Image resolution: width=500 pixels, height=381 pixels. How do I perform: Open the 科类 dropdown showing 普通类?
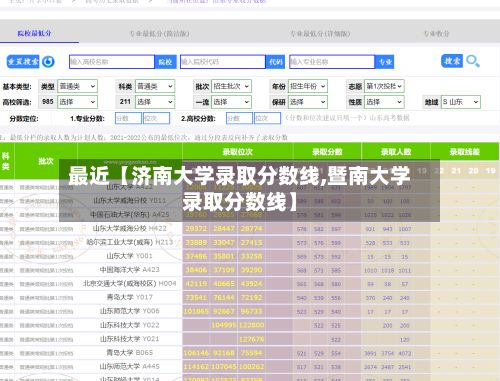point(155,87)
